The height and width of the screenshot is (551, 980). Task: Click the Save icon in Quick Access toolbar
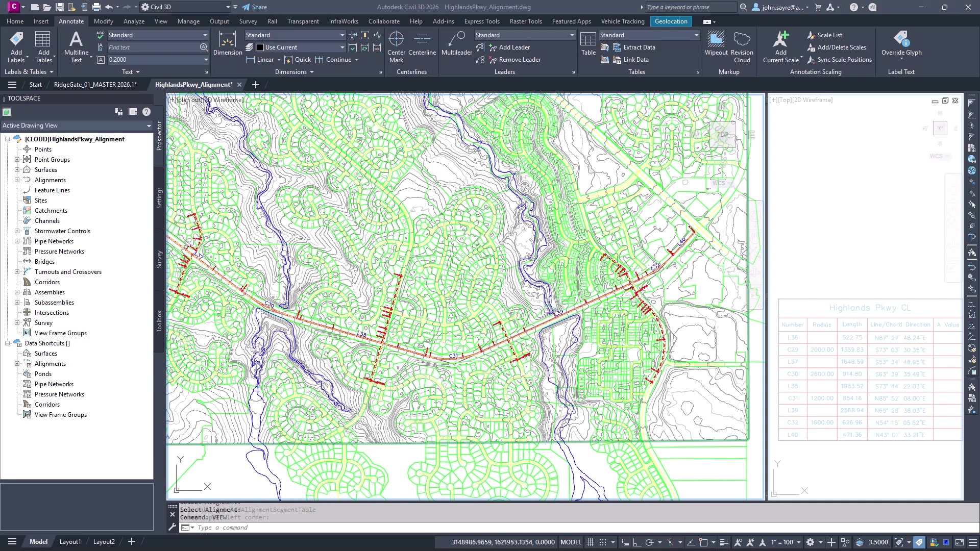pos(60,7)
